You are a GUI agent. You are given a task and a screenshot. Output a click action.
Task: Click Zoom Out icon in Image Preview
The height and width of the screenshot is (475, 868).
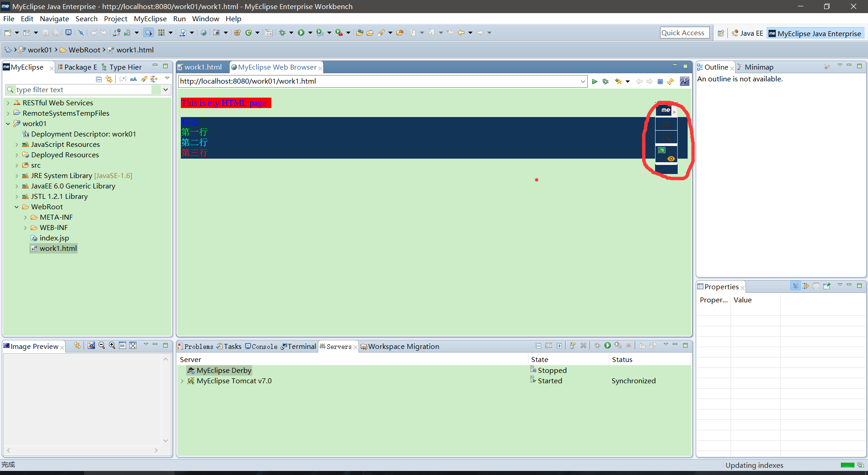[102, 345]
